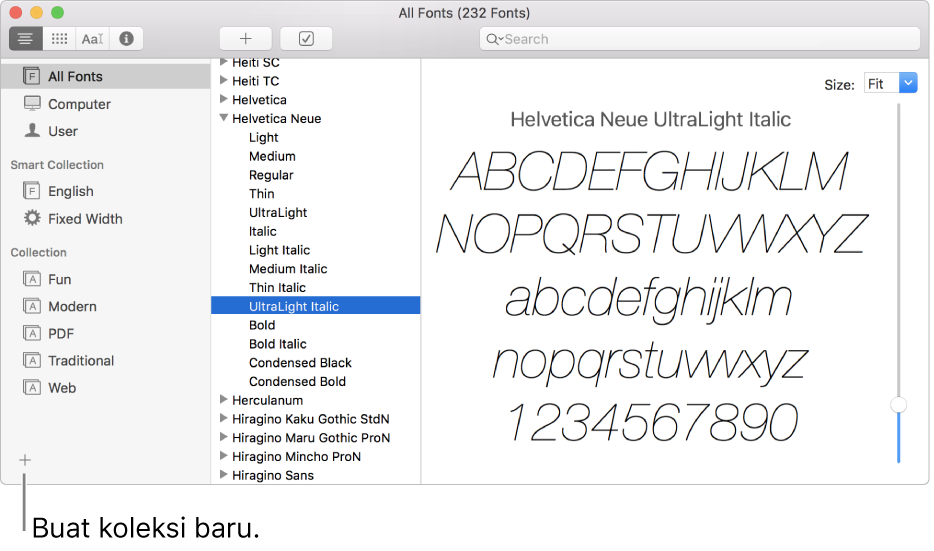Screen dimensions: 934x551
Task: Select the Medium Italic typeface
Action: [x=288, y=269]
